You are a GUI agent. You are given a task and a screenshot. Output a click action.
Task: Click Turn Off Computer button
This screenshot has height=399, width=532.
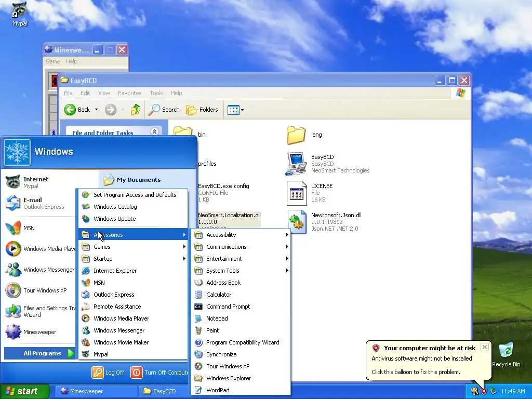159,373
